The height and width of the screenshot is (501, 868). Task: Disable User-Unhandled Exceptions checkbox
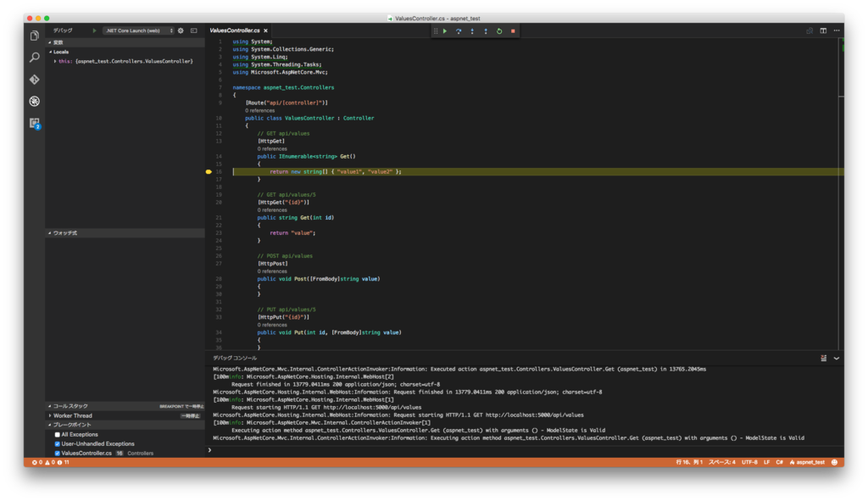[57, 444]
